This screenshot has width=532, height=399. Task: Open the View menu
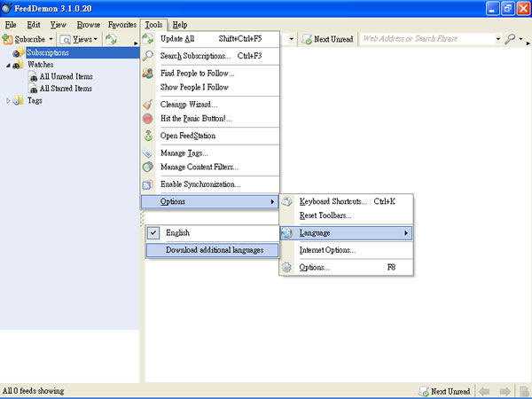point(58,25)
